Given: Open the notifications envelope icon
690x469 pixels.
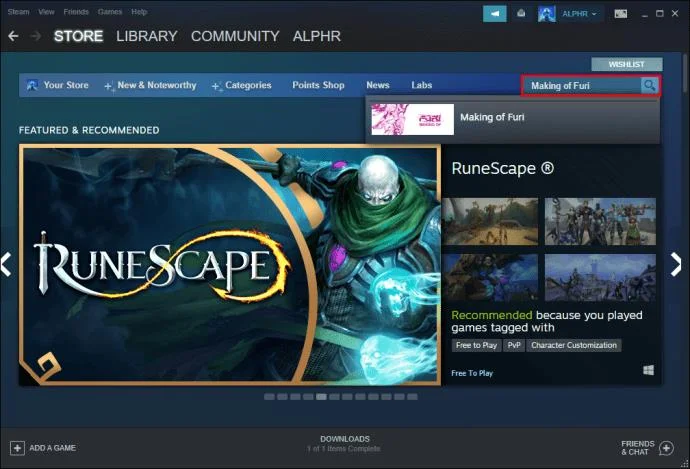Looking at the screenshot, I should point(521,14).
